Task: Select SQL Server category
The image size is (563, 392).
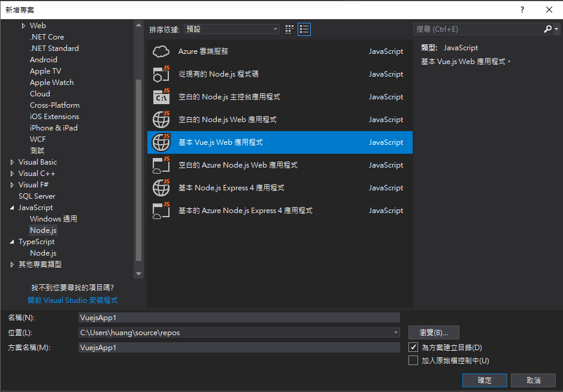Action: (37, 196)
